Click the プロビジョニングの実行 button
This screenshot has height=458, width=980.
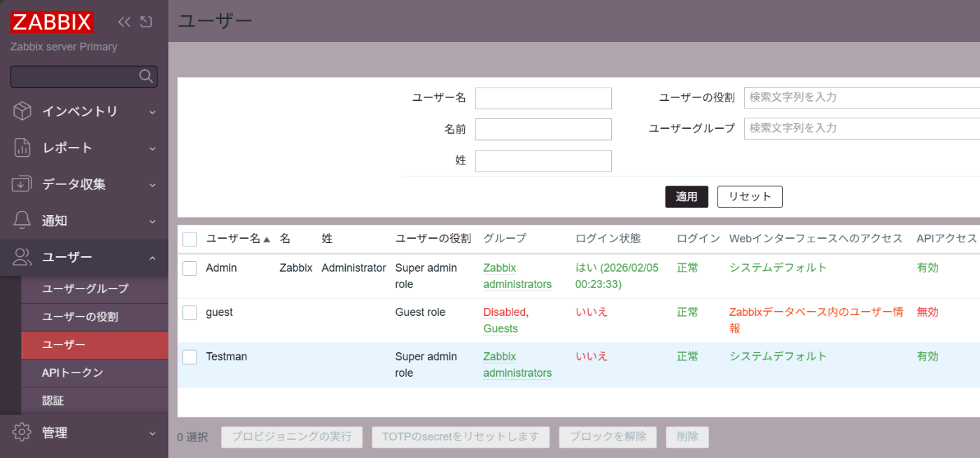pyautogui.click(x=292, y=437)
